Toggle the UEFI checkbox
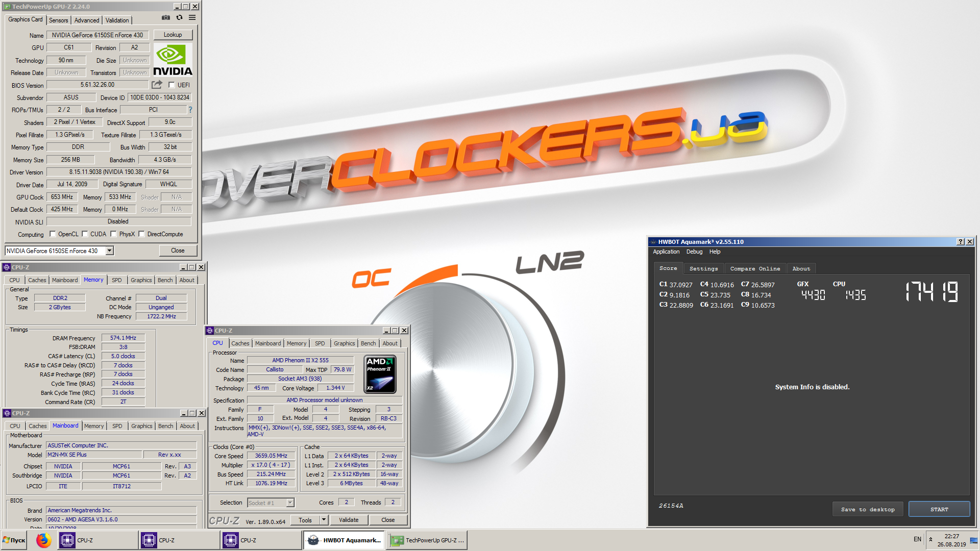Viewport: 980px width, 551px height. (171, 85)
